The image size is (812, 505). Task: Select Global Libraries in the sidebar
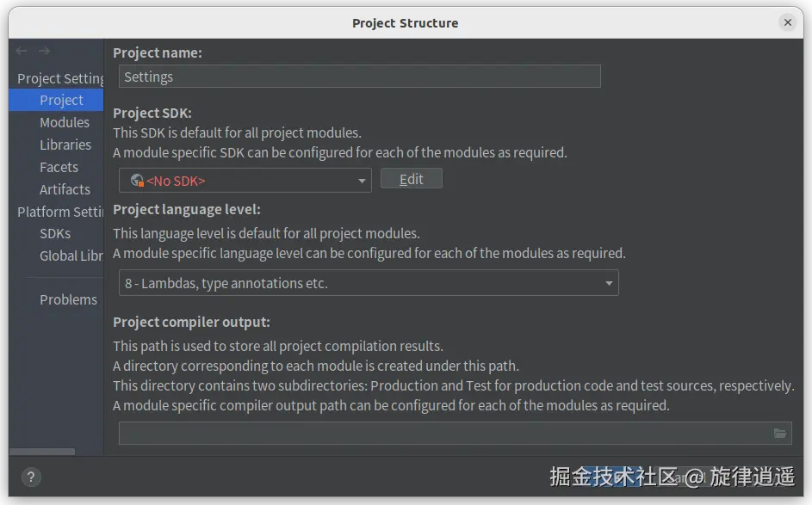[71, 256]
